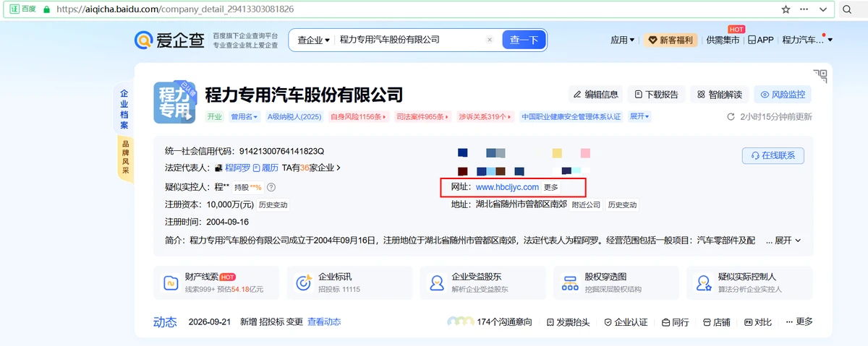Open the 企业标讯 card
The width and height of the screenshot is (868, 346).
[x=349, y=282]
